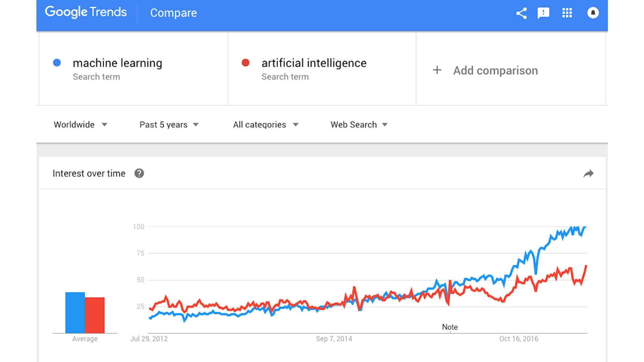Toggle the Note marker on the chart

click(x=450, y=327)
